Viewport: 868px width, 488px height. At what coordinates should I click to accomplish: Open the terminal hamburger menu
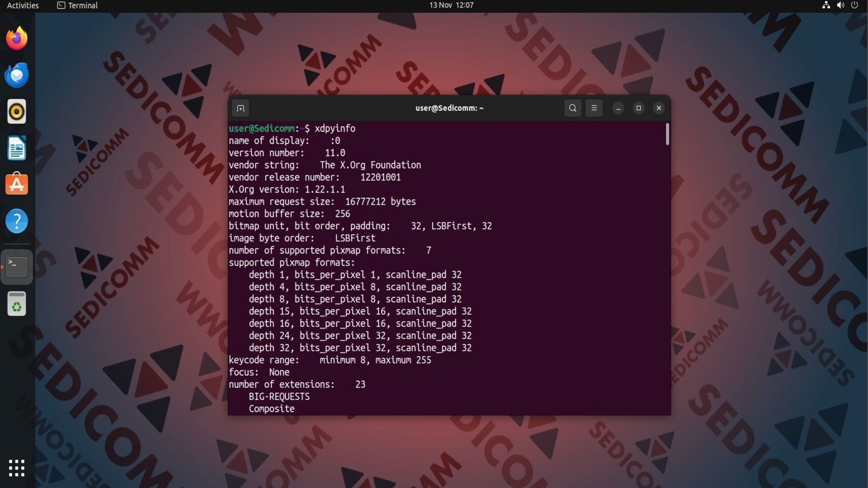pyautogui.click(x=594, y=108)
